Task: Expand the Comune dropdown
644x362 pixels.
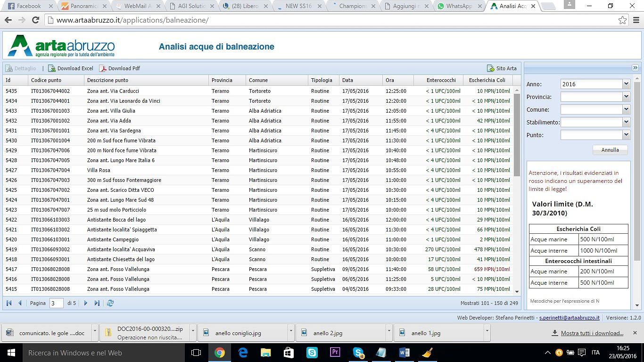Action: pos(626,109)
